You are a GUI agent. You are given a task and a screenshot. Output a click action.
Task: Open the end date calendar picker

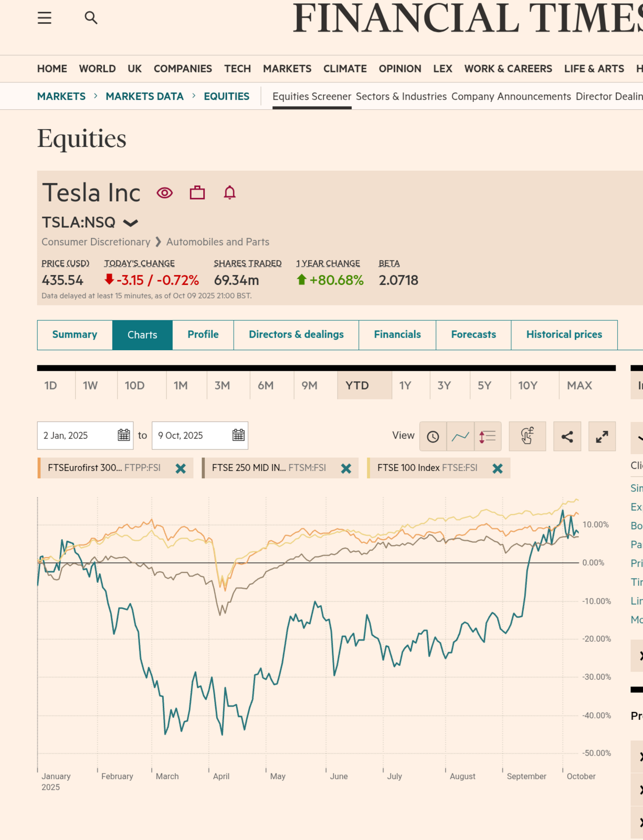[x=238, y=435]
